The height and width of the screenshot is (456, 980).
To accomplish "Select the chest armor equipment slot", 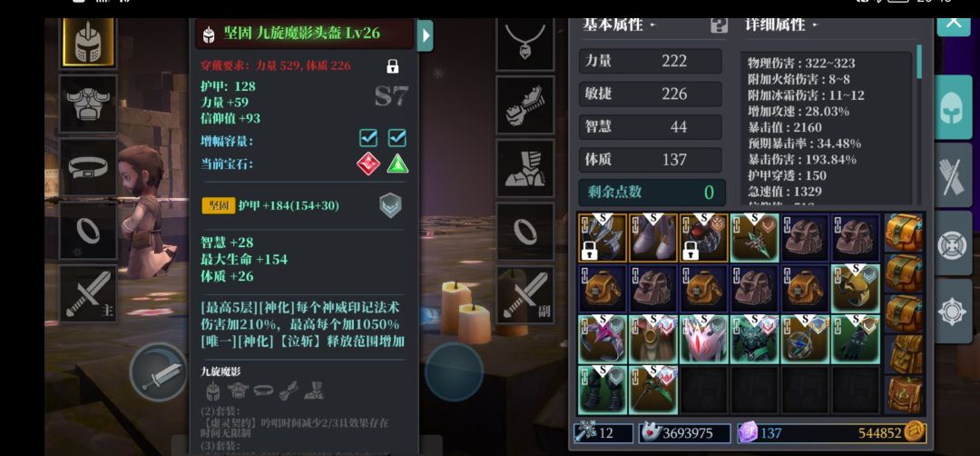I will pyautogui.click(x=88, y=104).
